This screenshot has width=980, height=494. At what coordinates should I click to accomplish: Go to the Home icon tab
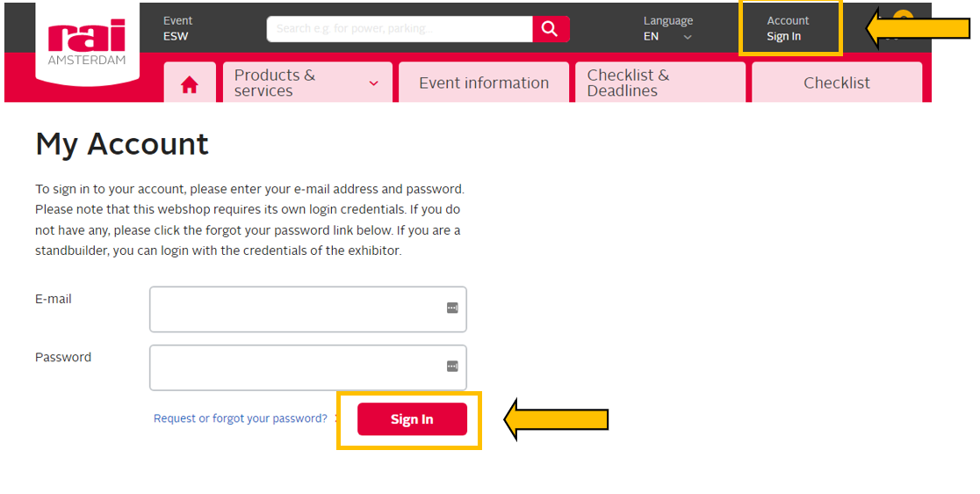(x=190, y=84)
